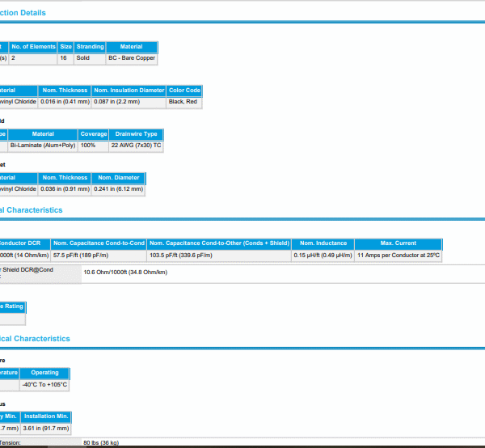Select the '0.241 in (6.12 mm)' diameter value

(x=118, y=189)
